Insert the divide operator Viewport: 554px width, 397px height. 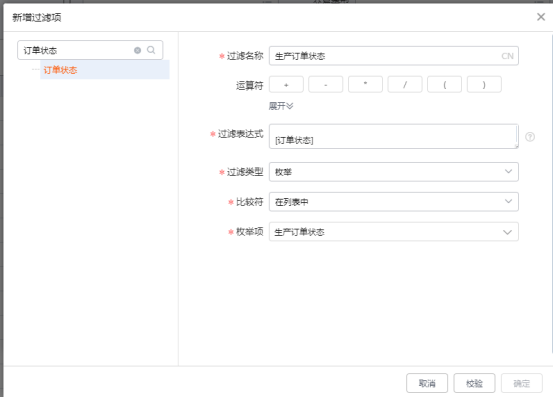coord(405,85)
